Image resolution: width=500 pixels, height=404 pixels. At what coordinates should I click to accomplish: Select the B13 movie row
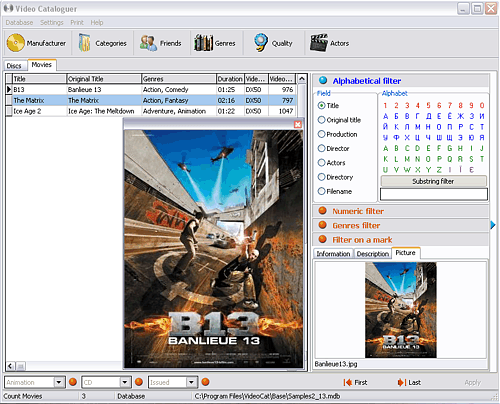click(151, 90)
